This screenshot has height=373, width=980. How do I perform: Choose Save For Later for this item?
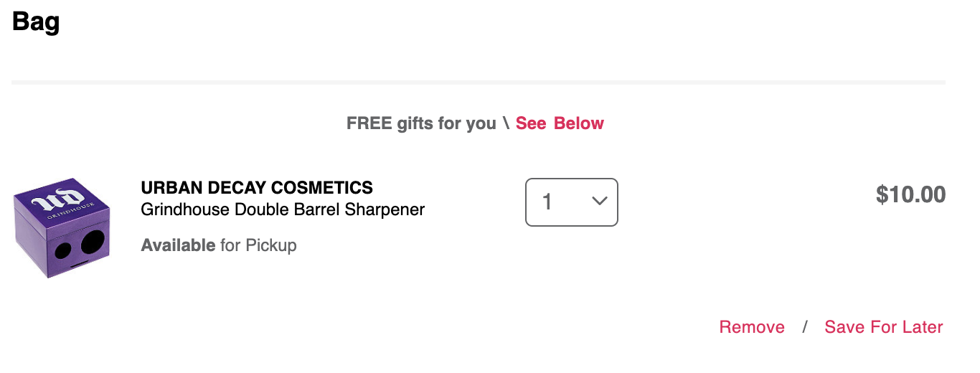pos(884,327)
